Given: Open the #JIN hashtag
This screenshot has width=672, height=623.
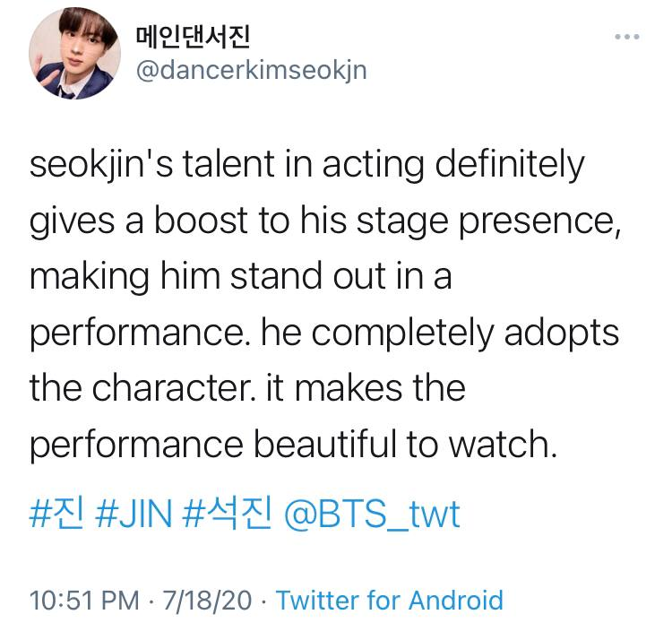Looking at the screenshot, I should pyautogui.click(x=134, y=514).
